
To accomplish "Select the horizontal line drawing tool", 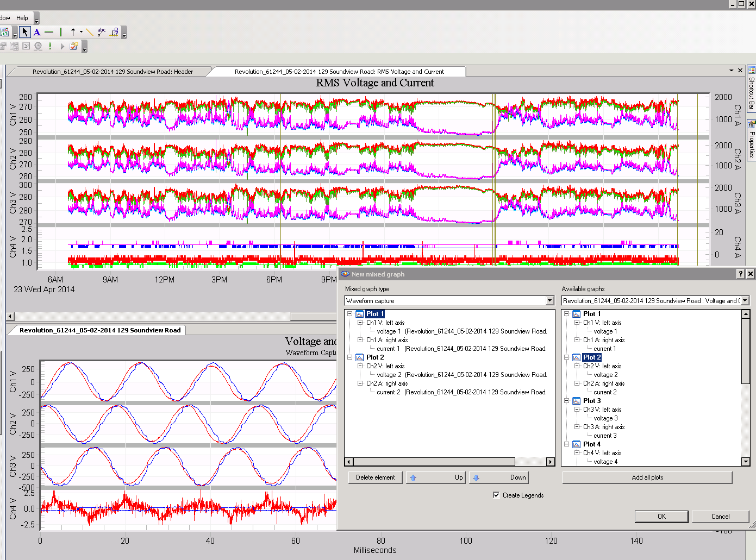I will pyautogui.click(x=49, y=32).
